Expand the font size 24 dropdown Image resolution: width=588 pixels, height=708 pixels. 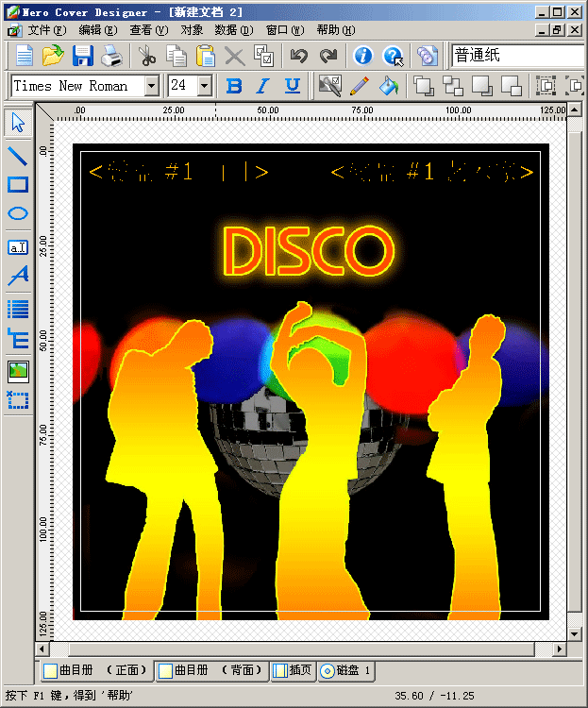tap(206, 86)
